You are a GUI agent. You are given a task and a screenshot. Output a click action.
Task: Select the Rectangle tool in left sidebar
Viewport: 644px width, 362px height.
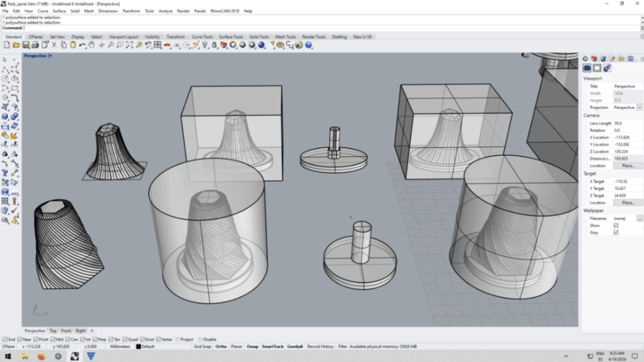(14, 88)
